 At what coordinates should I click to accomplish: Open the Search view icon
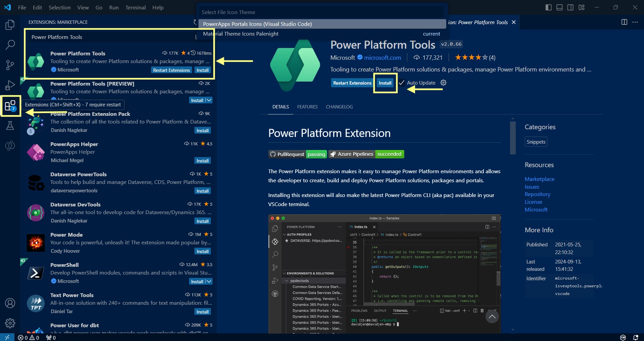point(10,45)
